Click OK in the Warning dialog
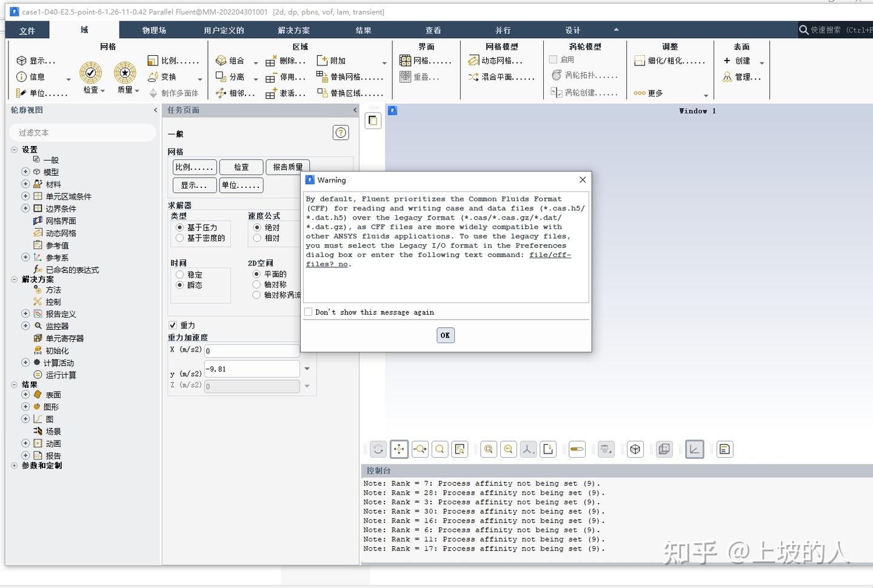 (445, 335)
